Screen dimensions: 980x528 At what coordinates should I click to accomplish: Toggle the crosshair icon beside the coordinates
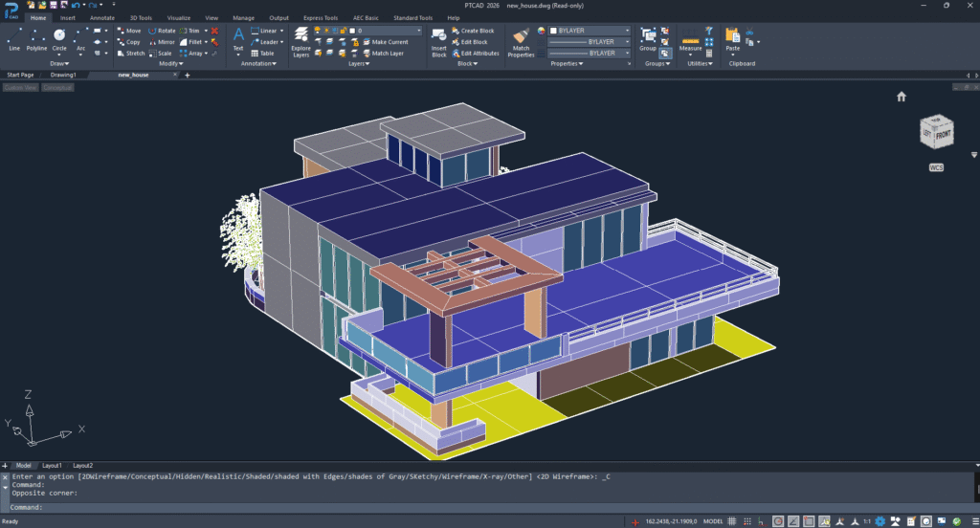[x=635, y=521]
